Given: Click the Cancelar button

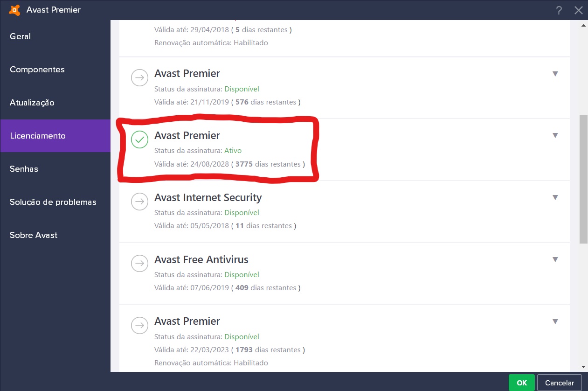Looking at the screenshot, I should click(x=560, y=383).
